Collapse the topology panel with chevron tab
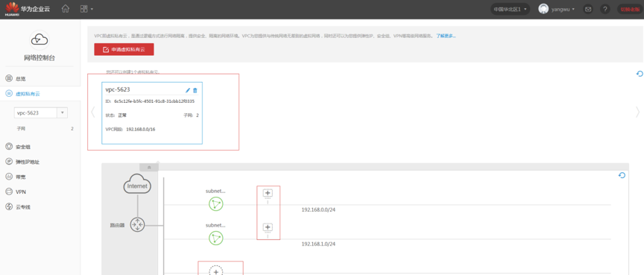Screen dimensions: 644x275 pyautogui.click(x=149, y=167)
